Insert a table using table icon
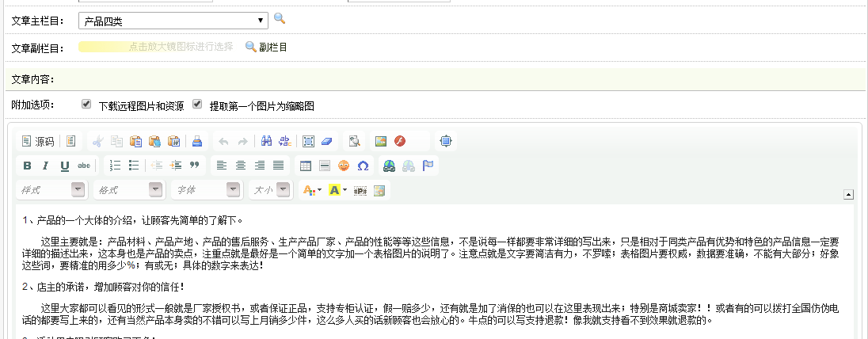 coord(305,166)
